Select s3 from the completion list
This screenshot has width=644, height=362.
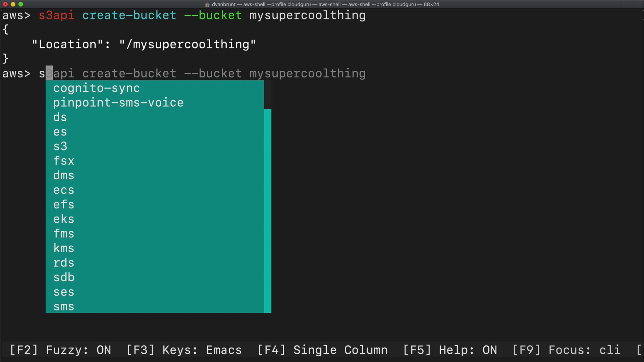[x=60, y=146]
